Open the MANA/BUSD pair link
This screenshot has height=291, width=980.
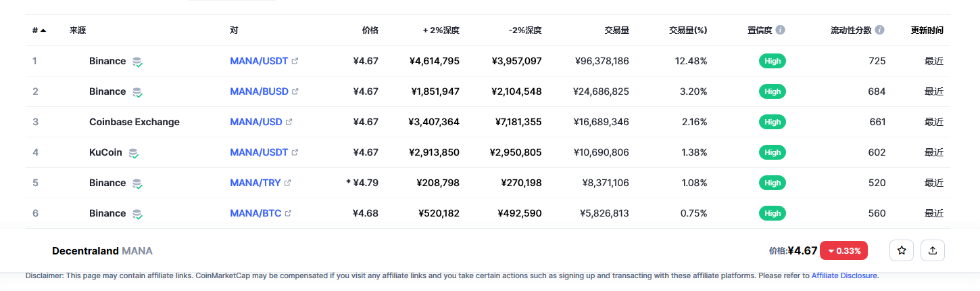point(259,91)
